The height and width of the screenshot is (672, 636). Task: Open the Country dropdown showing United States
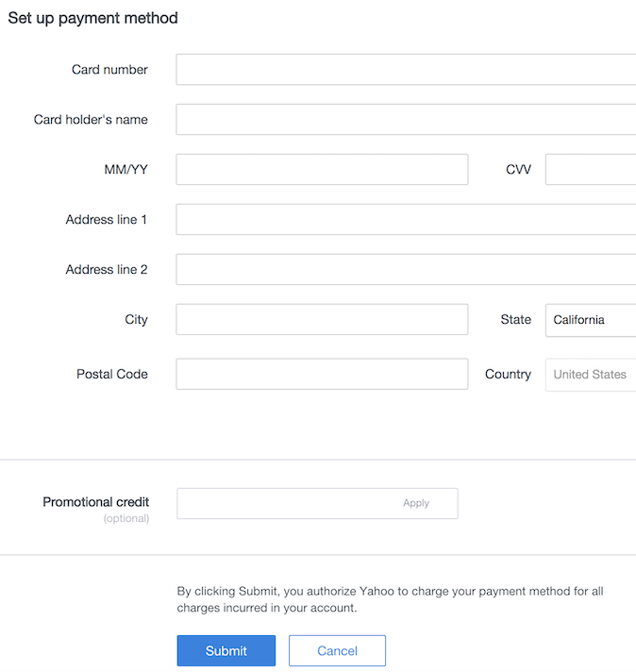click(x=591, y=375)
